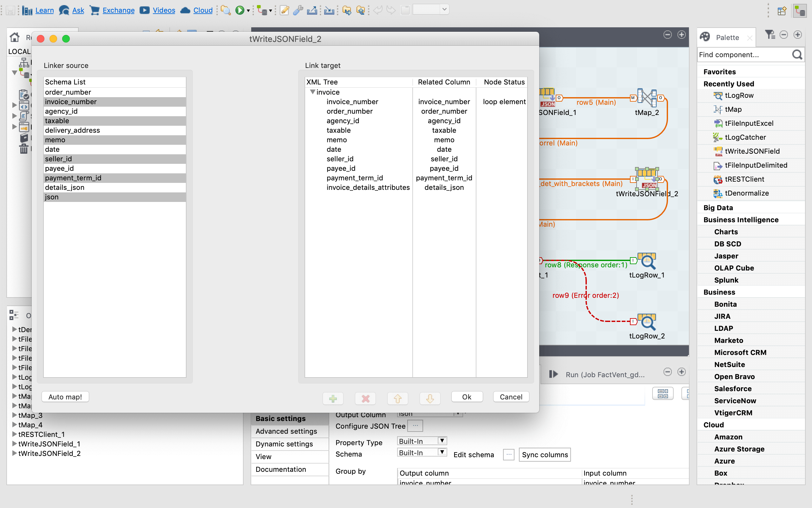
Task: Click the wrench project settings toolbar icon
Action: pos(298,10)
